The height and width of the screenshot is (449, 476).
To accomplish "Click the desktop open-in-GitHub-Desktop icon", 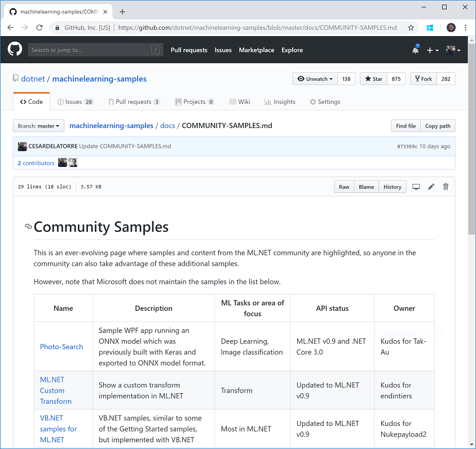I will [x=416, y=187].
